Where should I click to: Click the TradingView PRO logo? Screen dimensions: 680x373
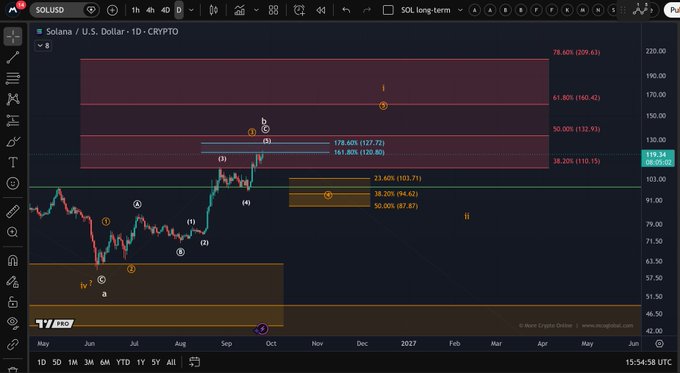tap(55, 324)
